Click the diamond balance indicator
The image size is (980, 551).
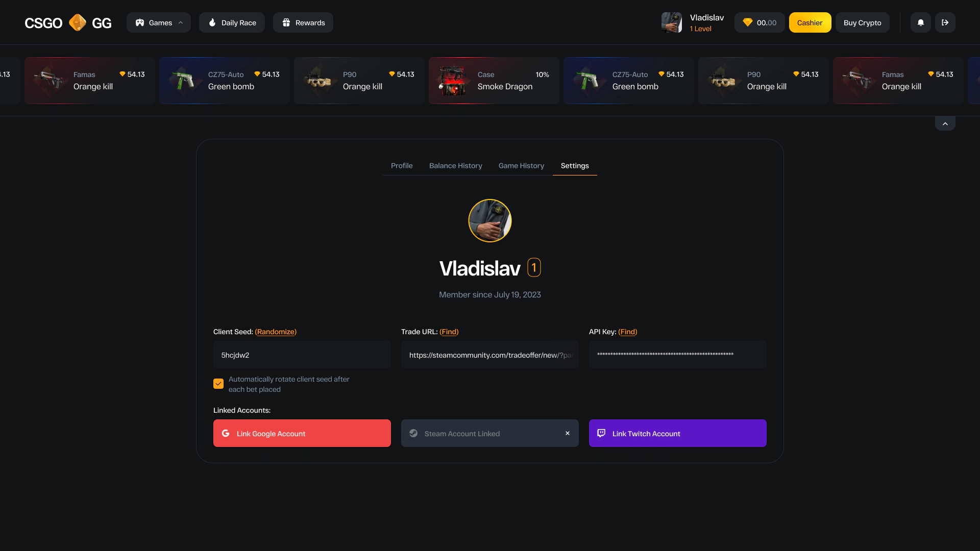[759, 22]
